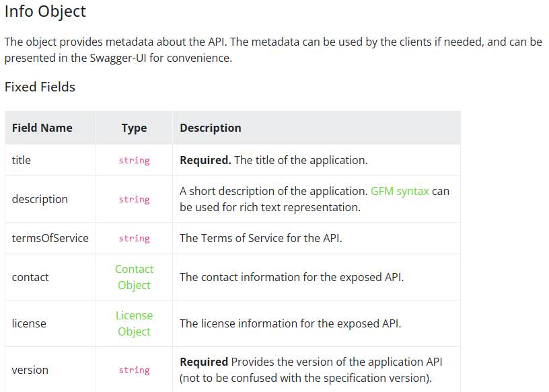Open the GFM syntax link
This screenshot has width=549, height=392.
[x=400, y=191]
